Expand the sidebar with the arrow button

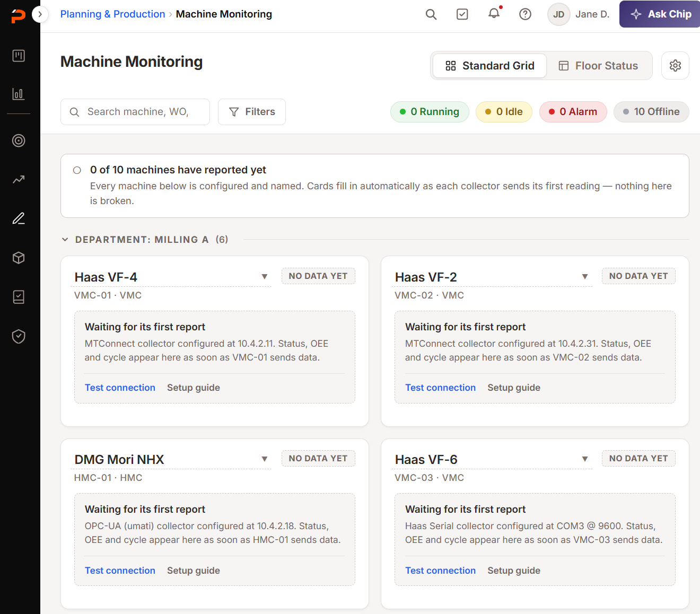tap(40, 14)
